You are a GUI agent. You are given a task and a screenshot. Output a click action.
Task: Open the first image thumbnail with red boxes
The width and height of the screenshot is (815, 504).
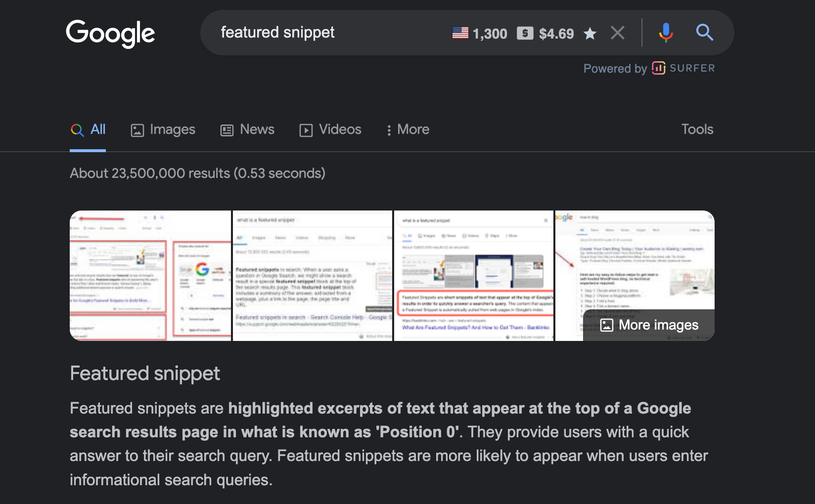(x=150, y=276)
